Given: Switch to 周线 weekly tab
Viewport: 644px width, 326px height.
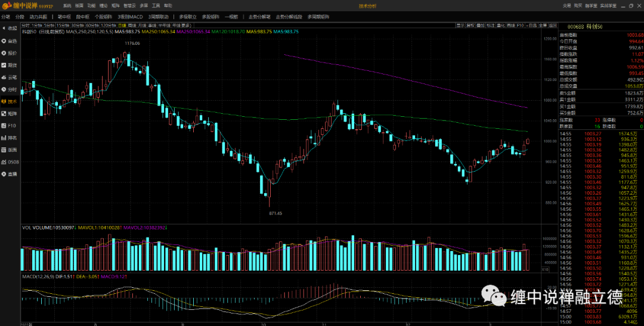Looking at the screenshot, I should tap(132, 26).
